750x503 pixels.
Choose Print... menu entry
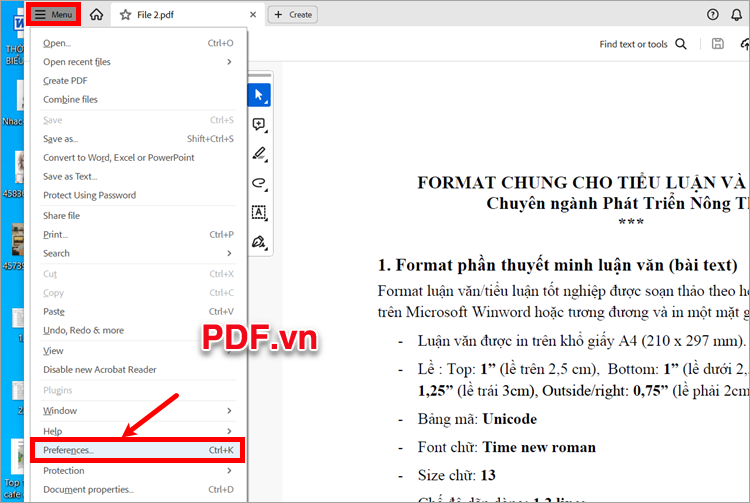click(x=138, y=234)
